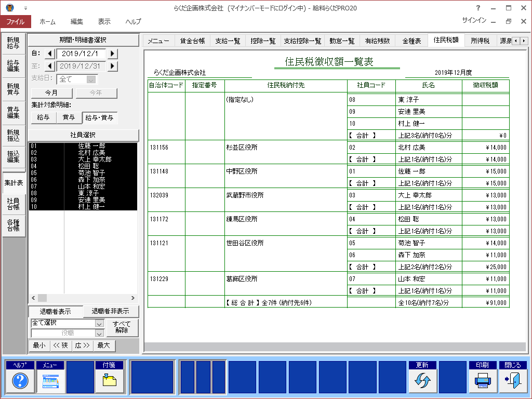Click サインイン link
The image size is (532, 399).
(x=474, y=20)
